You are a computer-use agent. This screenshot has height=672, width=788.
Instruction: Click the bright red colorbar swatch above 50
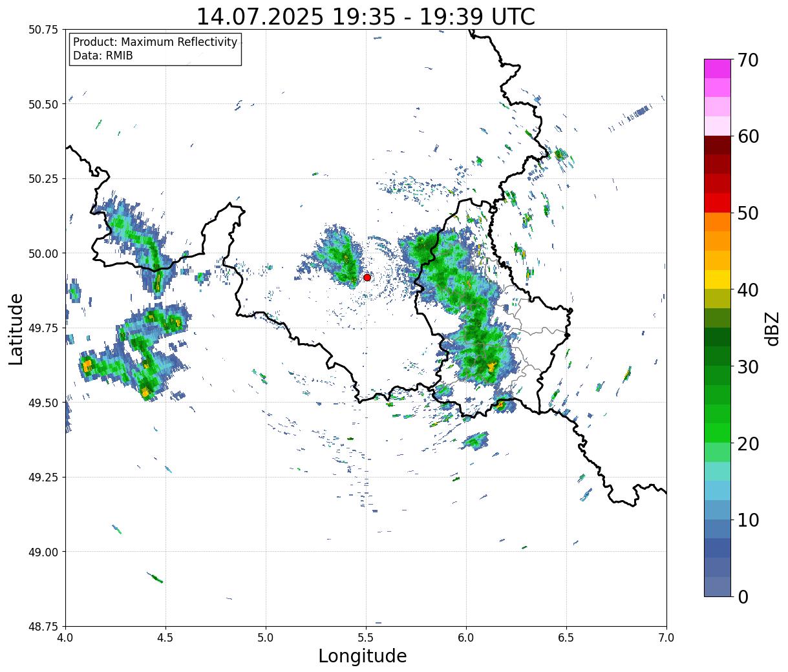point(718,203)
